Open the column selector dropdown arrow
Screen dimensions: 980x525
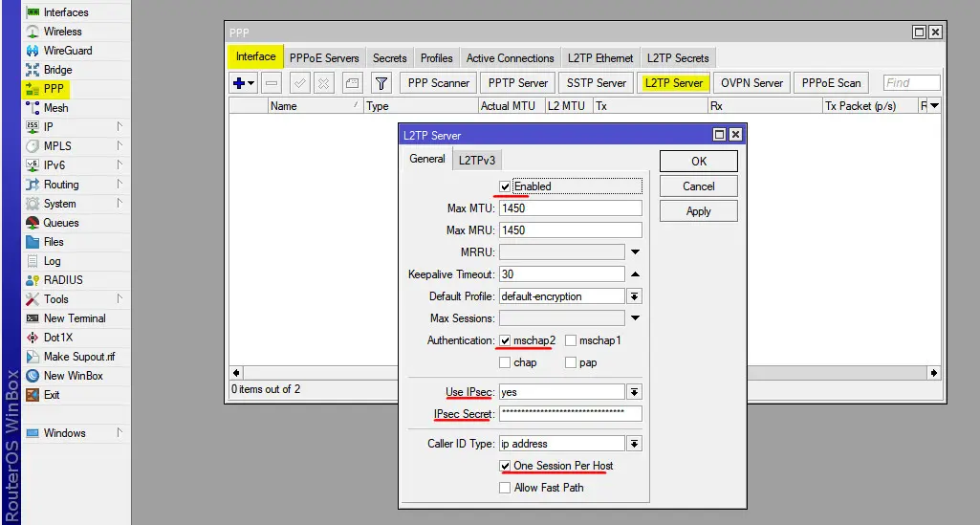(x=934, y=105)
